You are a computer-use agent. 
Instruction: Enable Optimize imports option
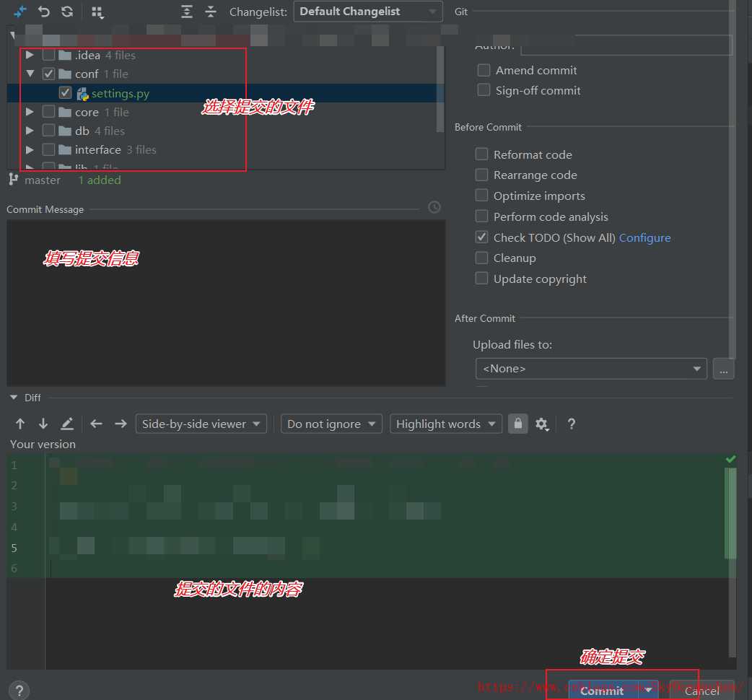click(481, 196)
